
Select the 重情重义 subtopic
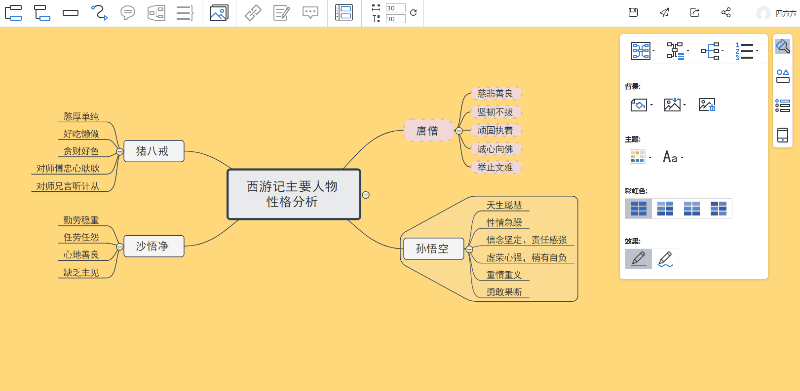coord(504,275)
